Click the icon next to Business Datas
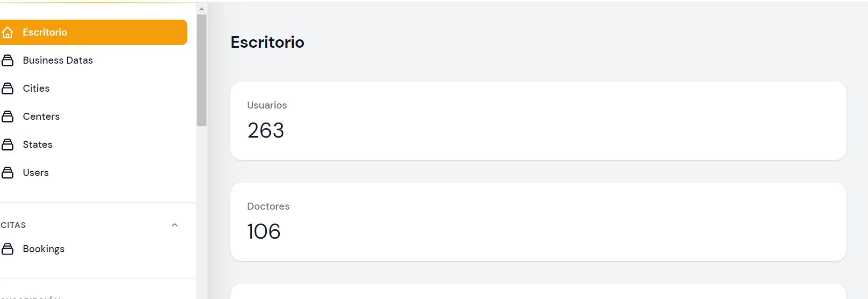 point(7,60)
